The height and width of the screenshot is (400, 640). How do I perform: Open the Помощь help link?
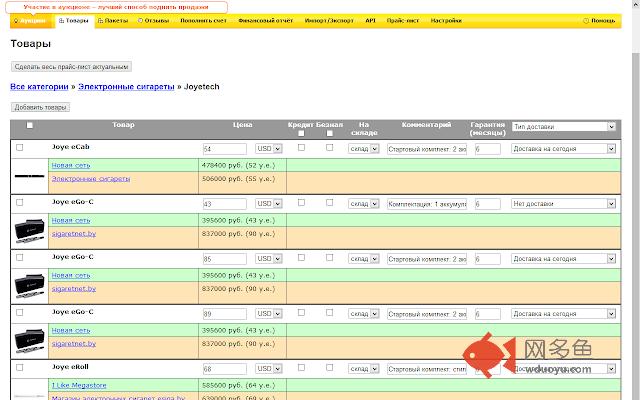(x=599, y=20)
